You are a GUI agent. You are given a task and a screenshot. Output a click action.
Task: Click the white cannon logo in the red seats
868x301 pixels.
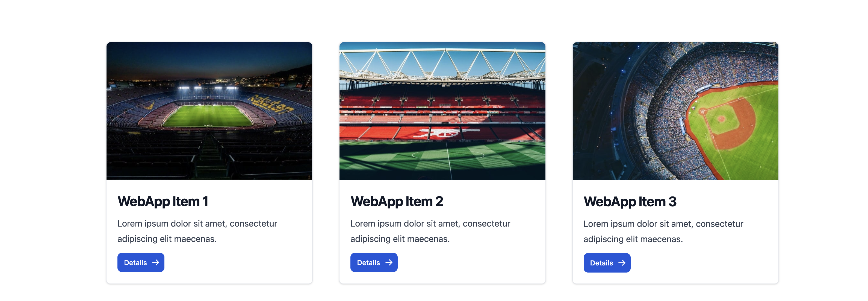(444, 133)
